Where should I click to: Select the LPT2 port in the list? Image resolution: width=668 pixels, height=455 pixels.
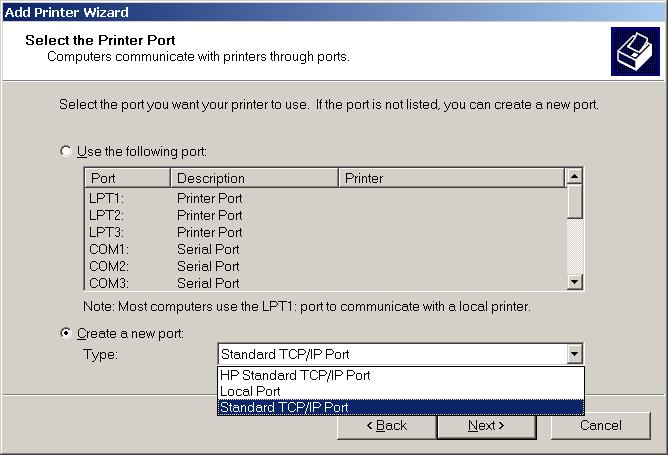click(108, 215)
